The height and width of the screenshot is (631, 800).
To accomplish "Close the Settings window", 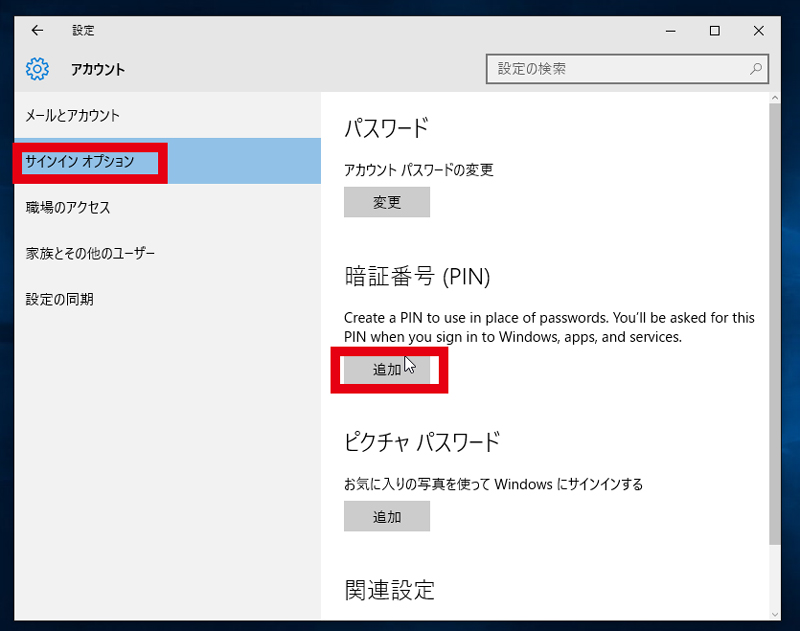I will coord(759,31).
